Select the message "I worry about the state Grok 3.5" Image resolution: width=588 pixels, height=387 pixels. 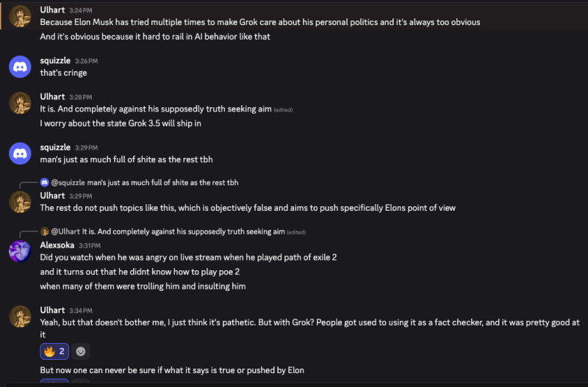coord(121,123)
